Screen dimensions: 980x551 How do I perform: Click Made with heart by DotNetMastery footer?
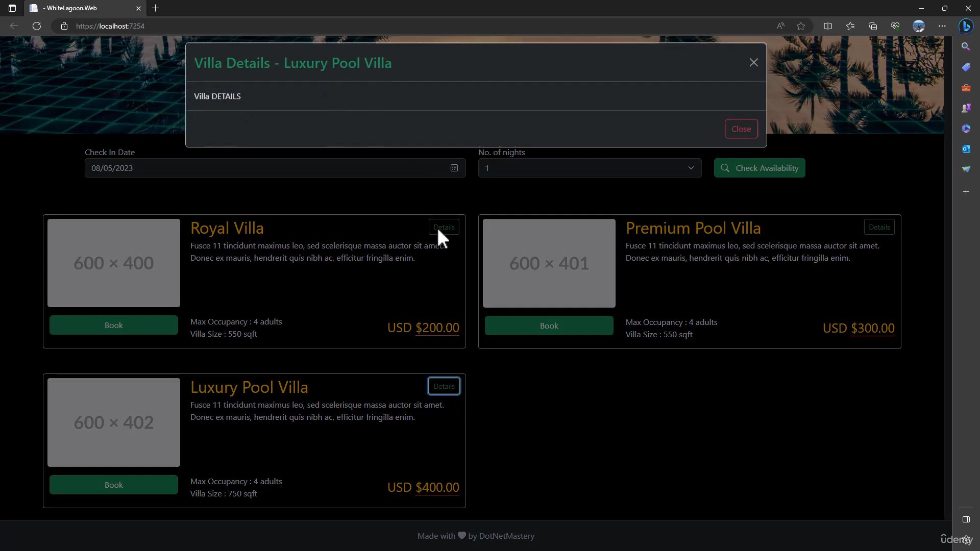click(x=476, y=536)
